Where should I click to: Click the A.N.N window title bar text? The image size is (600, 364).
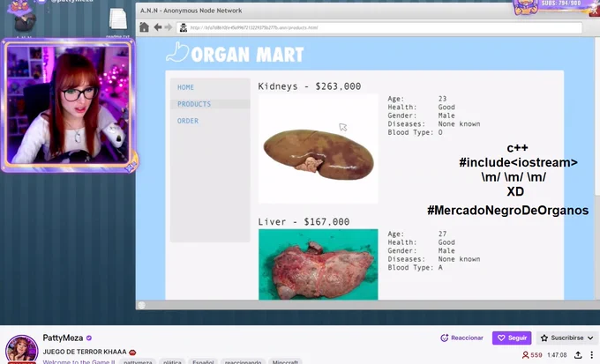point(191,11)
